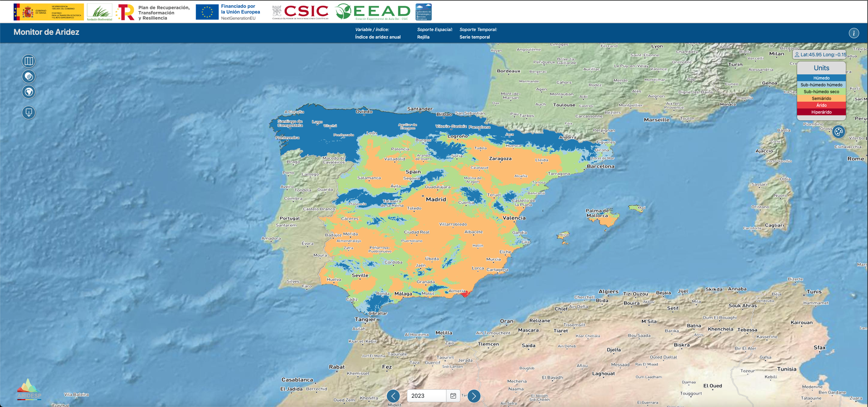Click the Plan de Recuperación logo
This screenshot has width=868, height=407.
(152, 12)
